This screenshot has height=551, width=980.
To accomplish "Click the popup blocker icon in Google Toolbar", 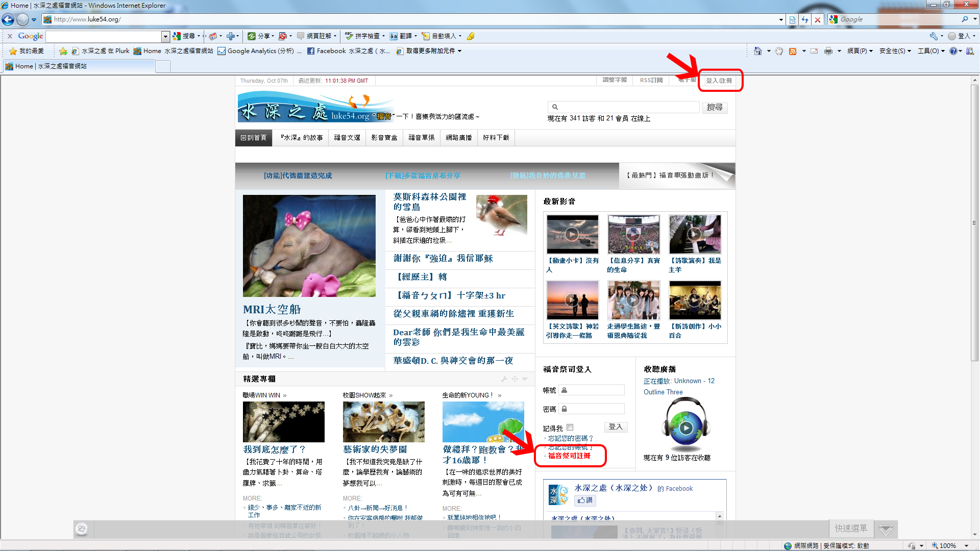I will pos(282,36).
